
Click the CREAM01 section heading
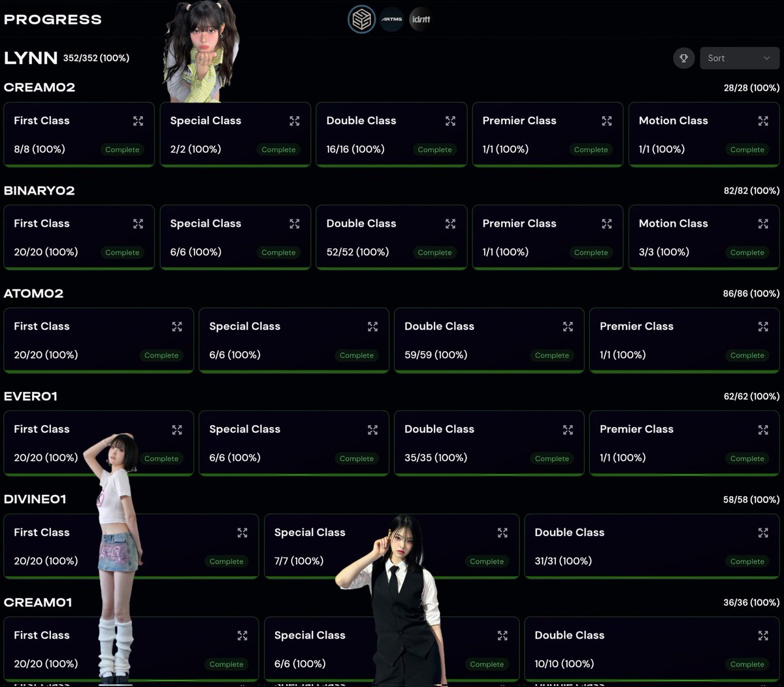tap(38, 603)
